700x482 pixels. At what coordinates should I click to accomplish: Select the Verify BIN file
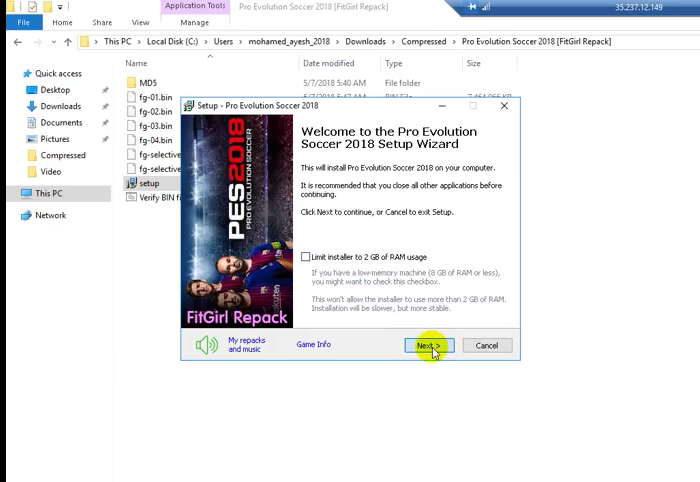click(x=159, y=197)
